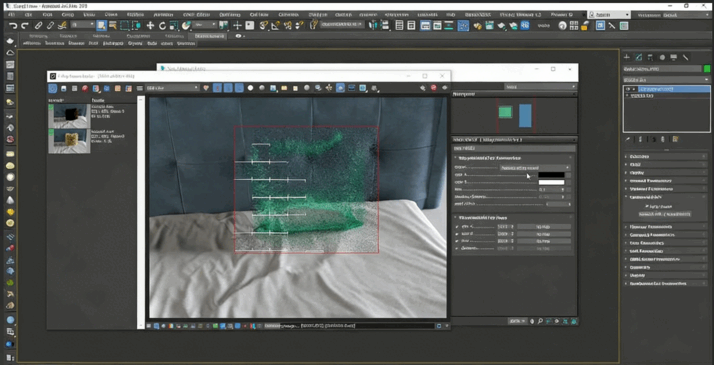Open the zoom percentage dropdown at material editor bottom
The image size is (714, 365).
coord(517,321)
